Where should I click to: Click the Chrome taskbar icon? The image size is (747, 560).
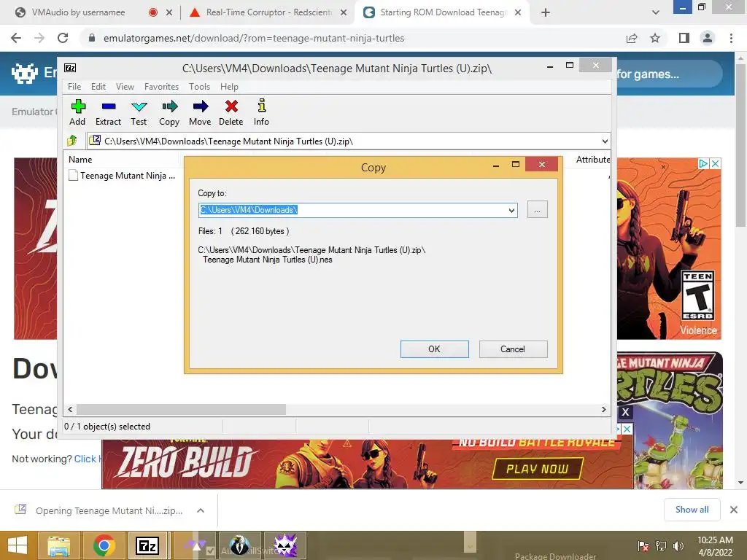coord(104,545)
